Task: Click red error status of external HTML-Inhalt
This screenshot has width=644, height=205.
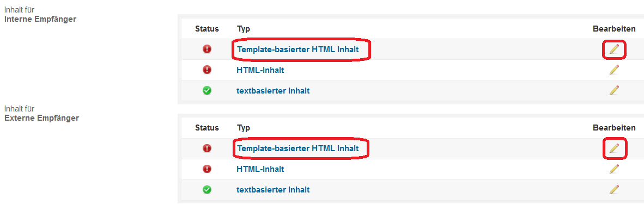Action: click(x=207, y=169)
